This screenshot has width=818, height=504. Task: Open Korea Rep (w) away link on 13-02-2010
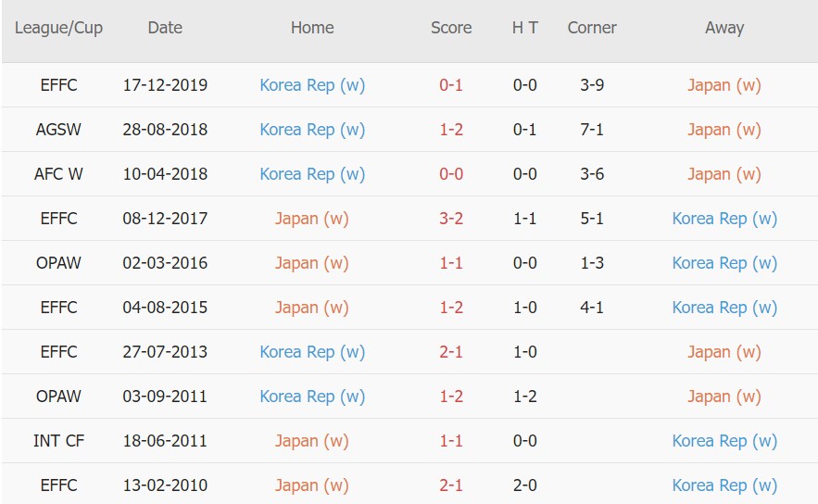(724, 485)
